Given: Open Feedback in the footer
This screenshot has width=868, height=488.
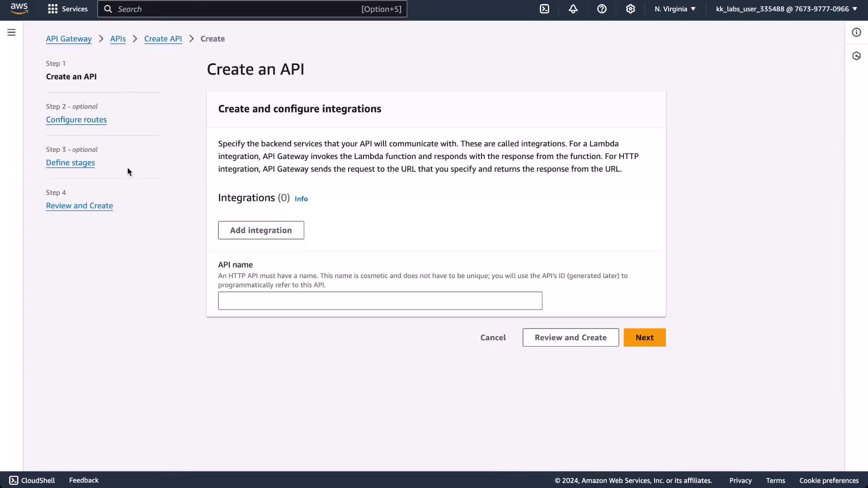Looking at the screenshot, I should click(84, 480).
